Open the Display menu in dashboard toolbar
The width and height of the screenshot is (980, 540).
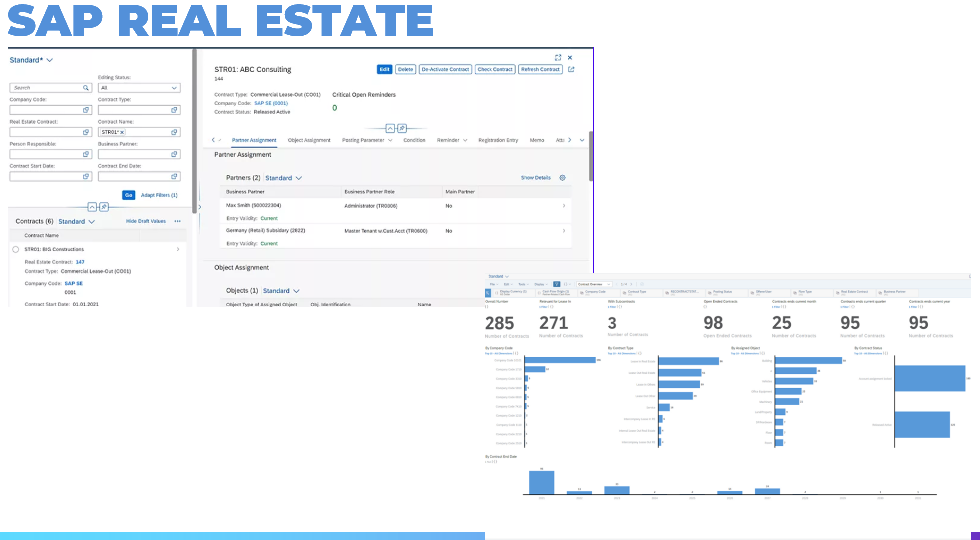point(541,284)
